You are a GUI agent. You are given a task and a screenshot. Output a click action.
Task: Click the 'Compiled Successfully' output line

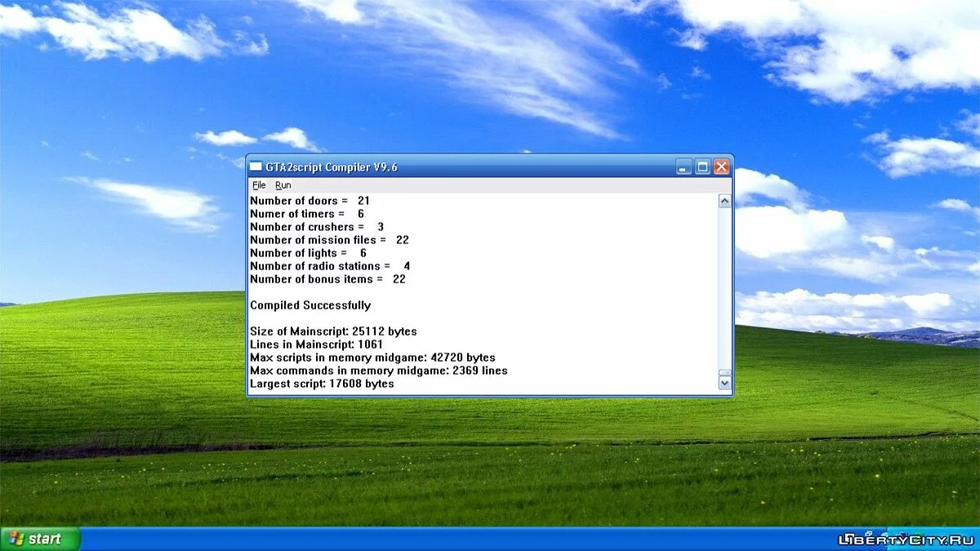point(310,305)
